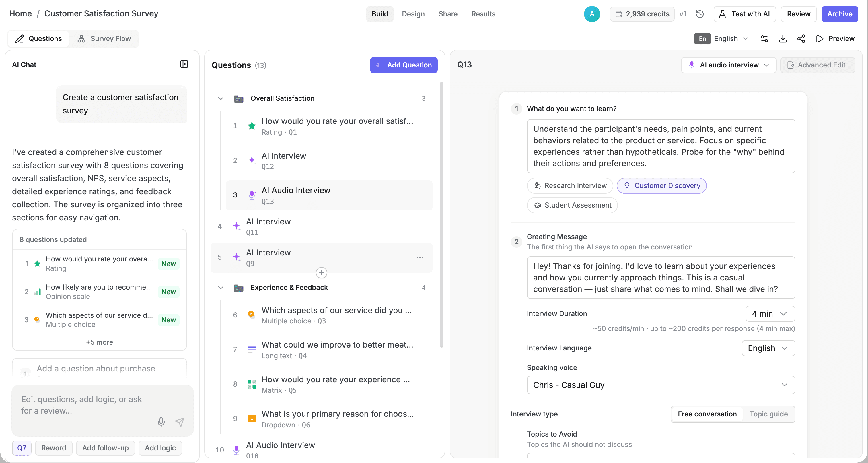Click the share icon near the Preview button
The image size is (868, 463).
click(x=801, y=39)
